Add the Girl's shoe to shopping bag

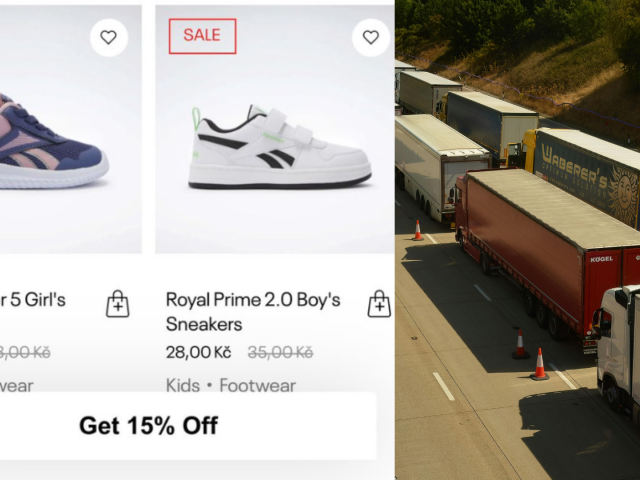[118, 304]
